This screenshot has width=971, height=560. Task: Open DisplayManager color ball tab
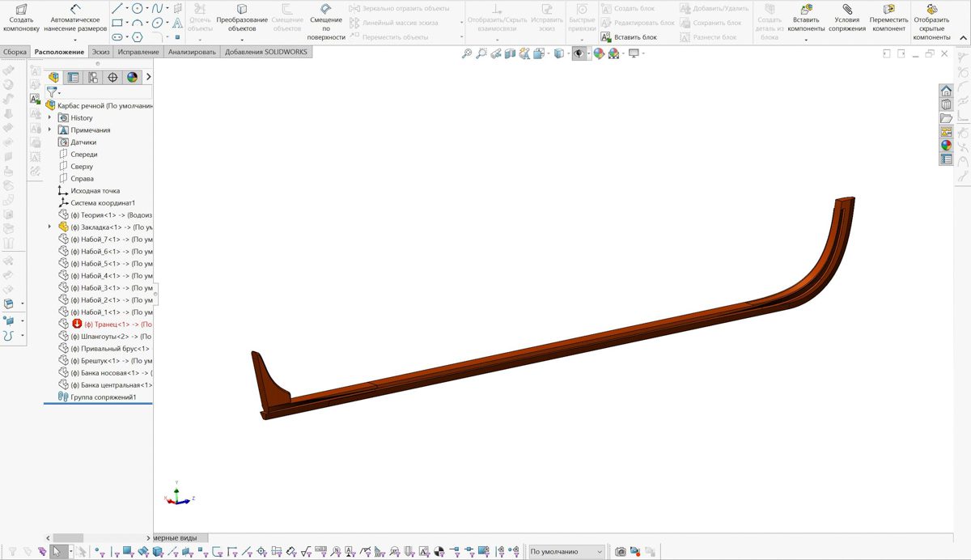point(132,78)
